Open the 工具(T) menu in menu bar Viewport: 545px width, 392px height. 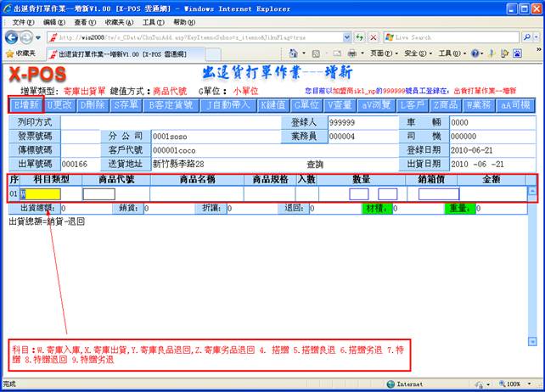[154, 21]
